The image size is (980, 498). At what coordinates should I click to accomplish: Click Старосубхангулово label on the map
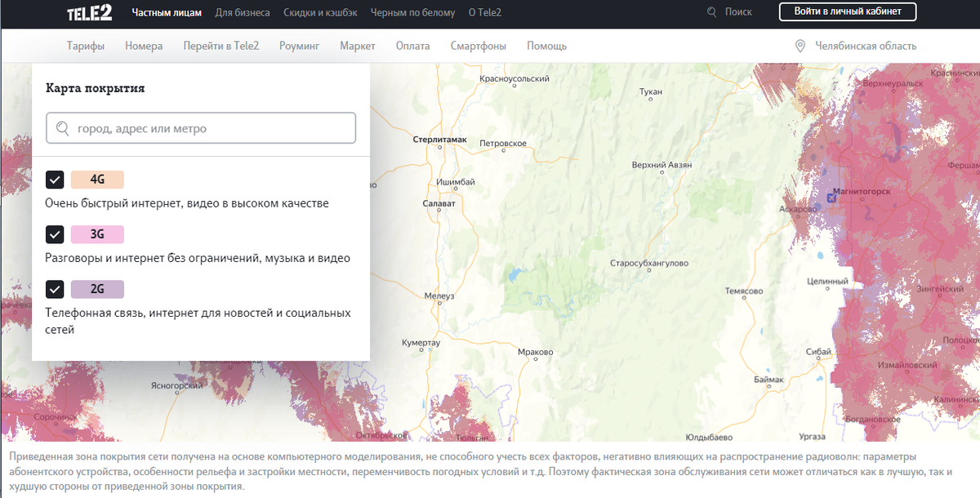click(x=650, y=264)
